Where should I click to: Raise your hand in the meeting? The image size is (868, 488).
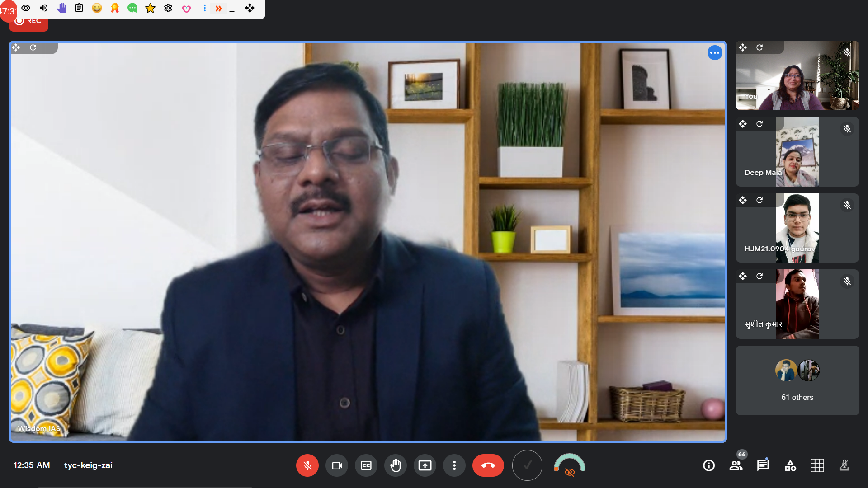[396, 465]
